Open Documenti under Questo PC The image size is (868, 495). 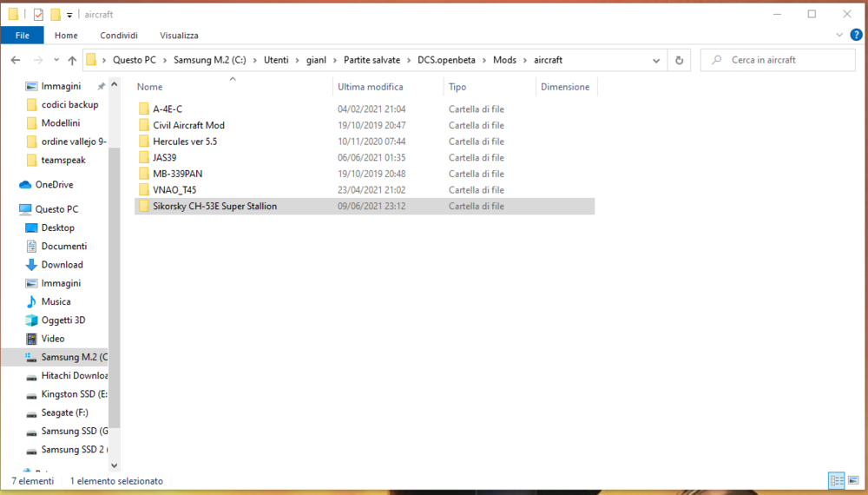coord(63,246)
